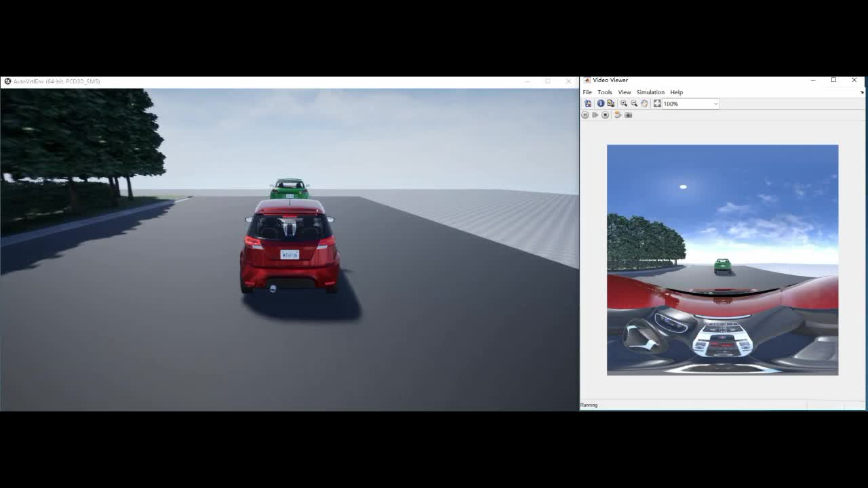The height and width of the screenshot is (488, 868).
Task: Select the Pan hand tool
Action: [x=644, y=103]
